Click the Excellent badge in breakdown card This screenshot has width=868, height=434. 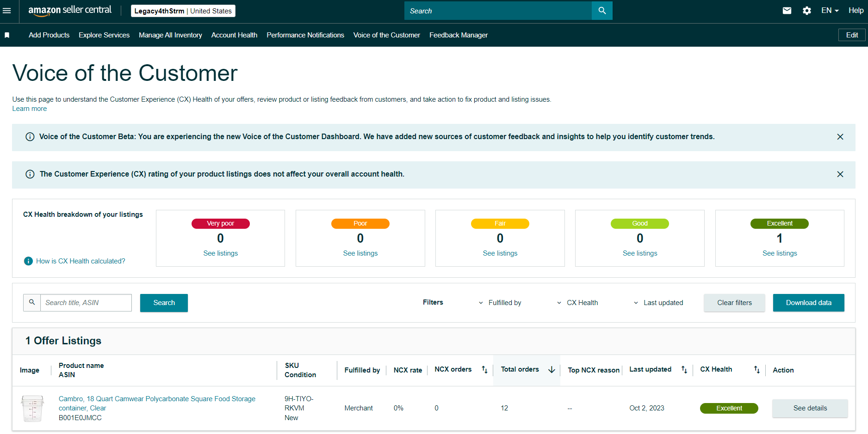tap(780, 224)
